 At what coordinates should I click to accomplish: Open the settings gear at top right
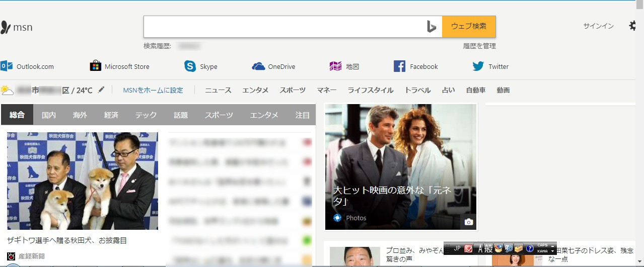tap(633, 26)
